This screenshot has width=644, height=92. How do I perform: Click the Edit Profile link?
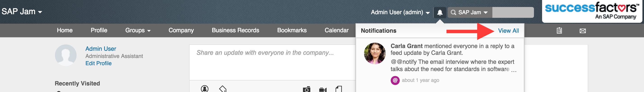(98, 63)
